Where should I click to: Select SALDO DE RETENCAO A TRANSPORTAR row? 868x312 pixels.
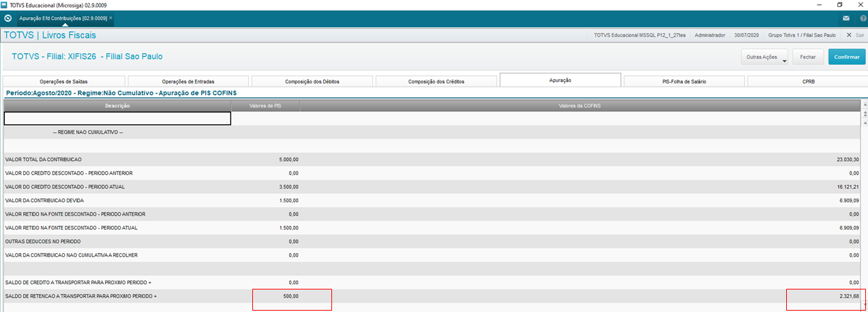coord(432,296)
